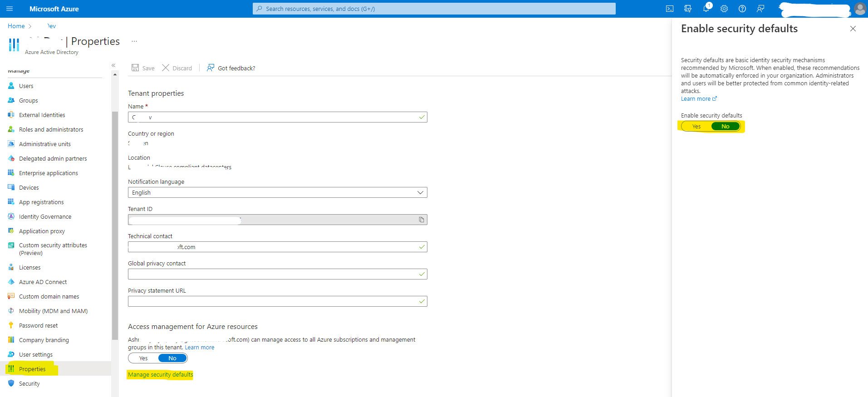This screenshot has height=397, width=868.
Task: Copy the Tenant ID to clipboard
Action: 422,220
